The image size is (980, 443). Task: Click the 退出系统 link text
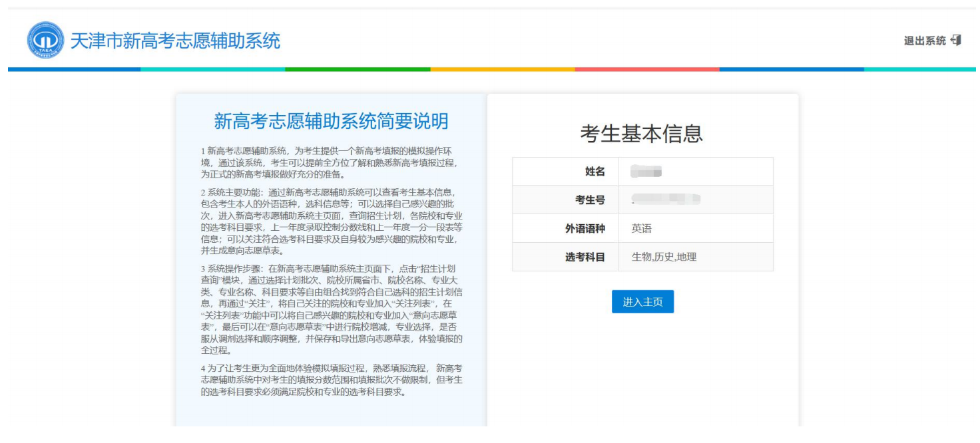pos(924,41)
